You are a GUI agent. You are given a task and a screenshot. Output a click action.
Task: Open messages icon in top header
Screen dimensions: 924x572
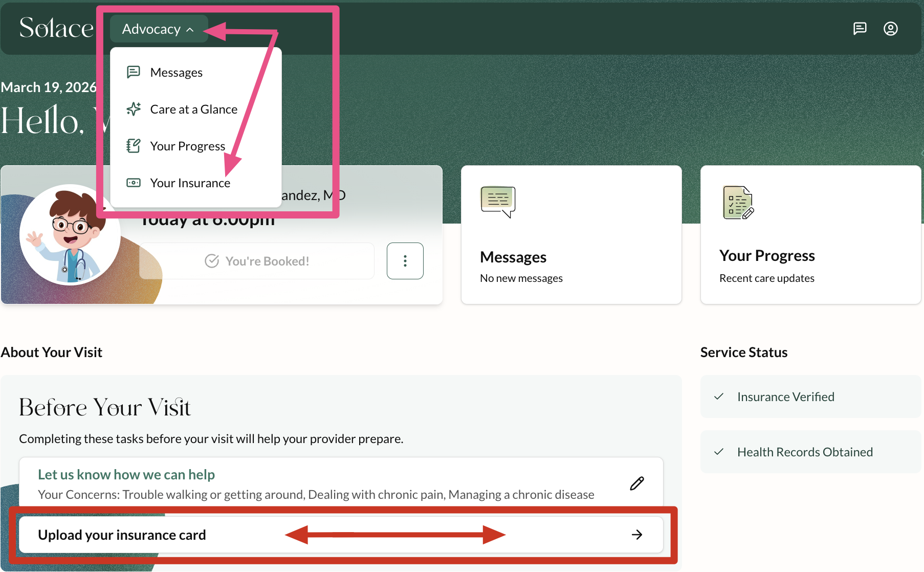pyautogui.click(x=860, y=29)
